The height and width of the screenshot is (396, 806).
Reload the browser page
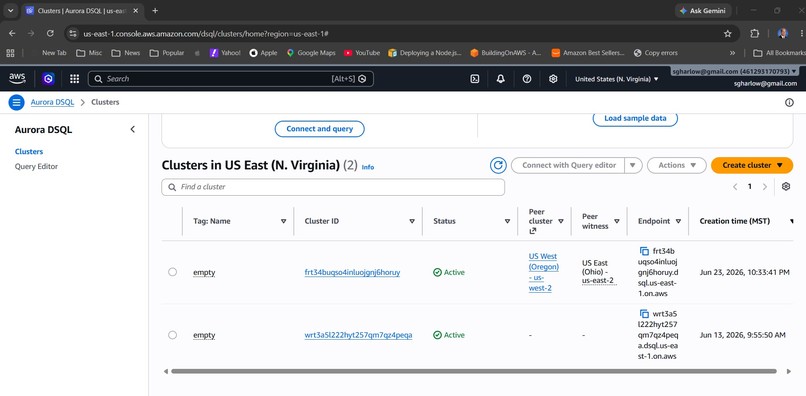point(50,33)
